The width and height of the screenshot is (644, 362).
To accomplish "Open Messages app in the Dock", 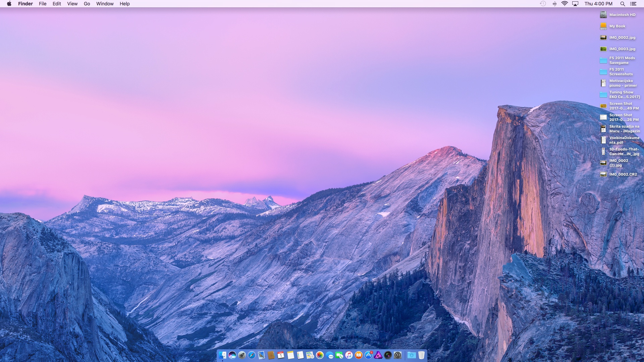I will 329,355.
